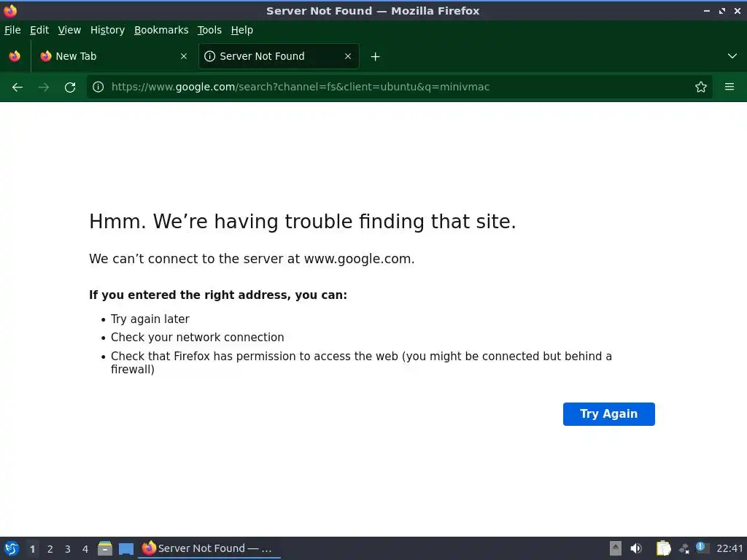Show site information icon in address bar
The height and width of the screenshot is (560, 747).
click(x=98, y=87)
